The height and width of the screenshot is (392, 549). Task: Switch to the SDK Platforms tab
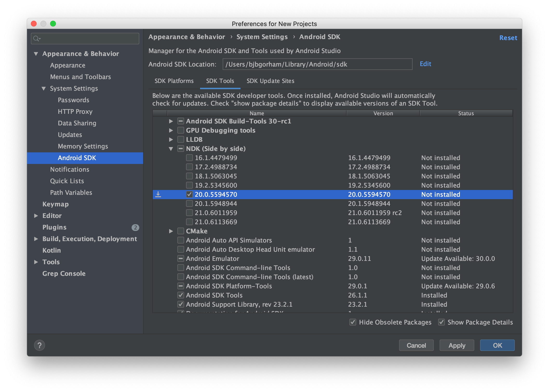click(x=174, y=81)
